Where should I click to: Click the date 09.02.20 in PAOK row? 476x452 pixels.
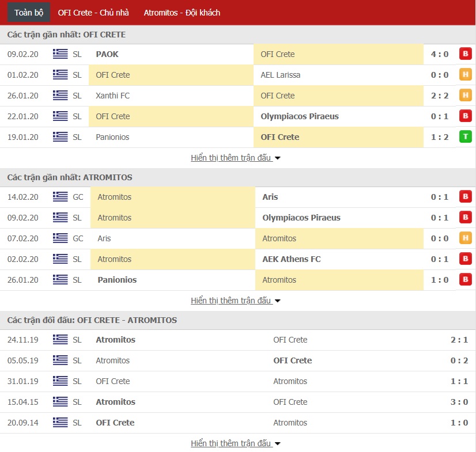[x=23, y=54]
